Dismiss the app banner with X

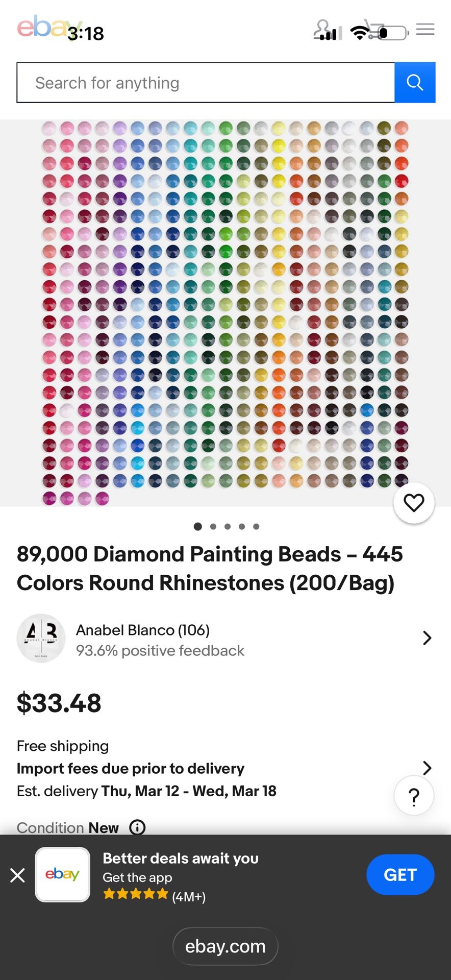pyautogui.click(x=17, y=875)
